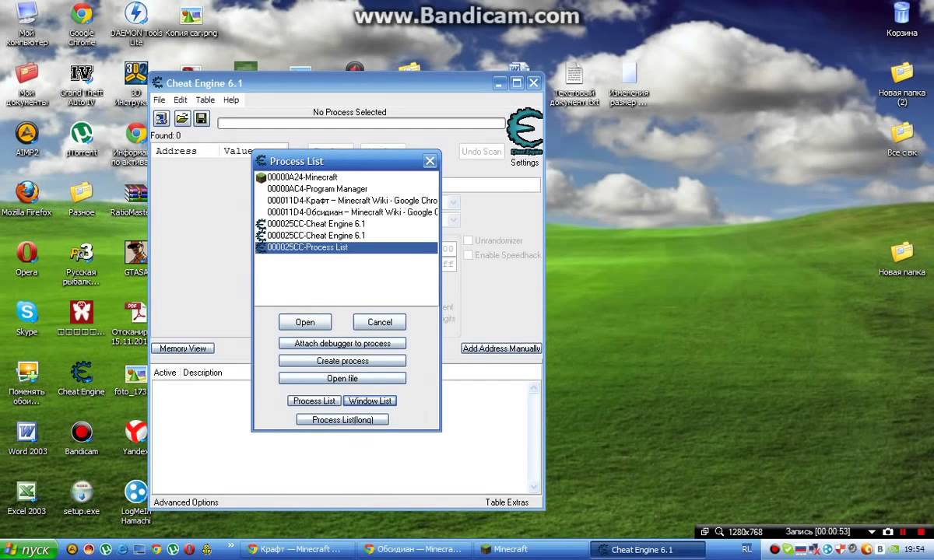The height and width of the screenshot is (560, 934).
Task: Click the address table vertical scrollbar
Action: 535,436
